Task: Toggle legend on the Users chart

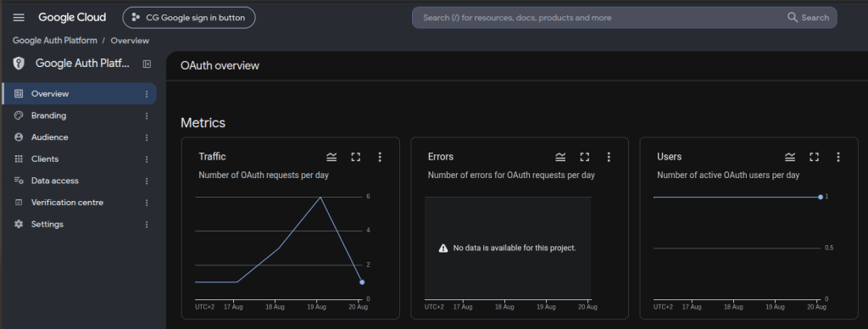Action: [x=790, y=158]
